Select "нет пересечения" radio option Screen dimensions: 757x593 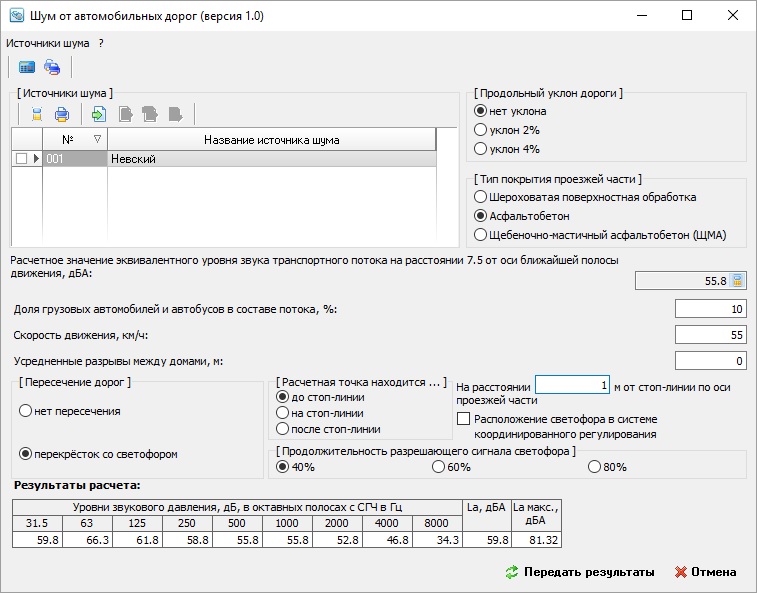(x=25, y=411)
